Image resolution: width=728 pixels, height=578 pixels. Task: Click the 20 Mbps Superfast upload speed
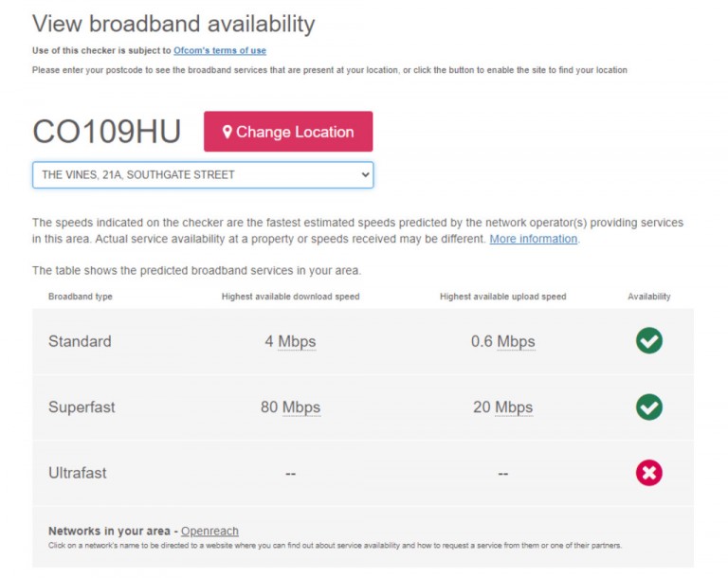[x=502, y=407]
